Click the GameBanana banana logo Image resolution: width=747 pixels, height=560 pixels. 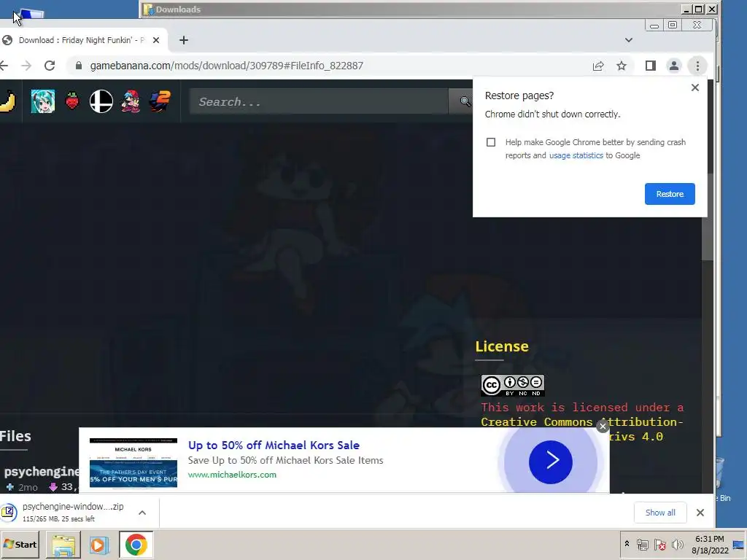[7, 101]
